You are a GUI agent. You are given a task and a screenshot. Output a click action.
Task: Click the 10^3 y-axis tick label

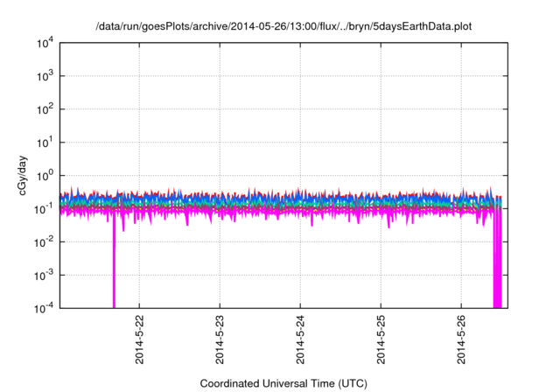[x=45, y=76]
